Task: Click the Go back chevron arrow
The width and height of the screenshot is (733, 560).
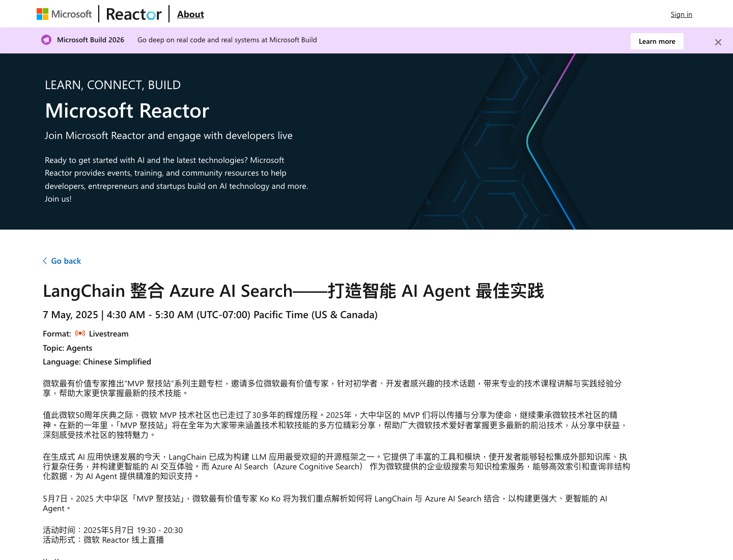Action: pyautogui.click(x=45, y=261)
